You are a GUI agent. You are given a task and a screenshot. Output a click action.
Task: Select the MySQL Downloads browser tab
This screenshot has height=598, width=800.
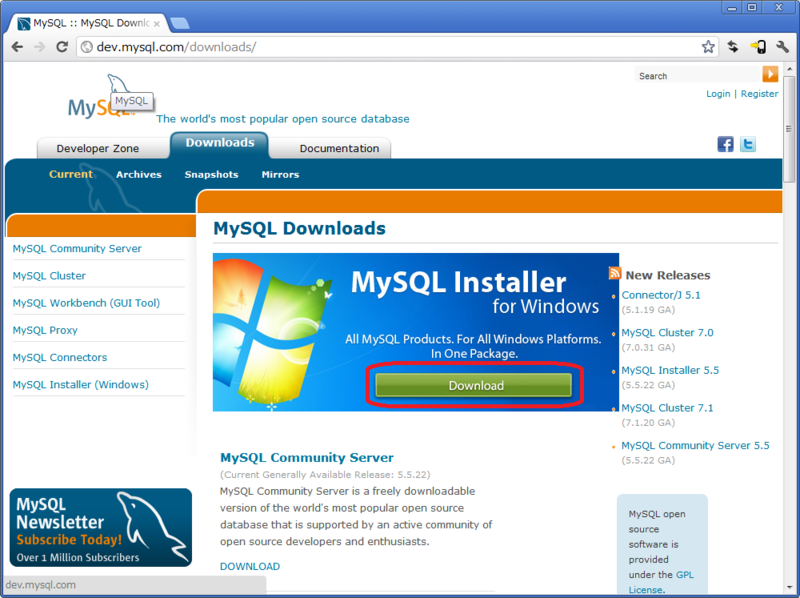coord(89,23)
